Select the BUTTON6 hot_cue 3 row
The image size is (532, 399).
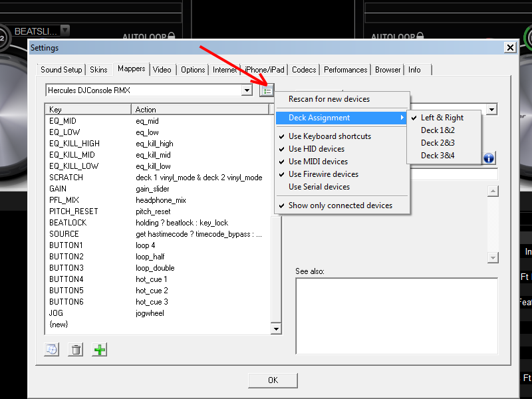coord(158,302)
